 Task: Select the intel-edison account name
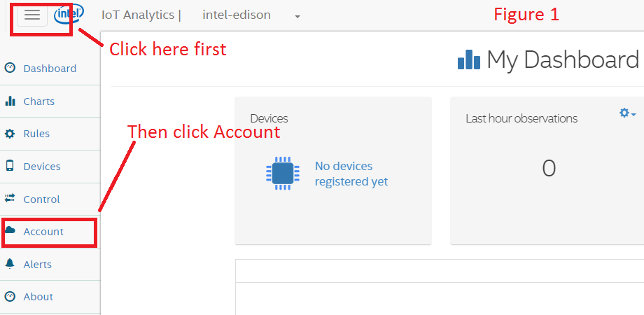click(236, 15)
